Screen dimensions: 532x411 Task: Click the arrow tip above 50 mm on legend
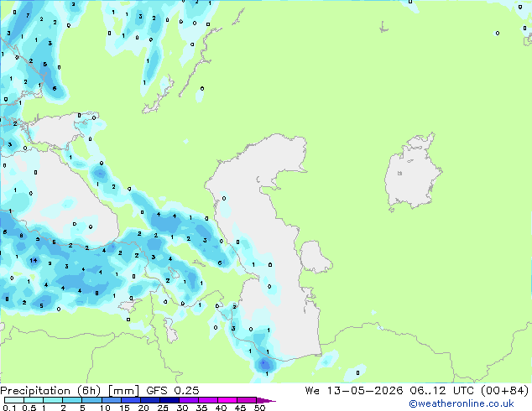click(x=267, y=400)
